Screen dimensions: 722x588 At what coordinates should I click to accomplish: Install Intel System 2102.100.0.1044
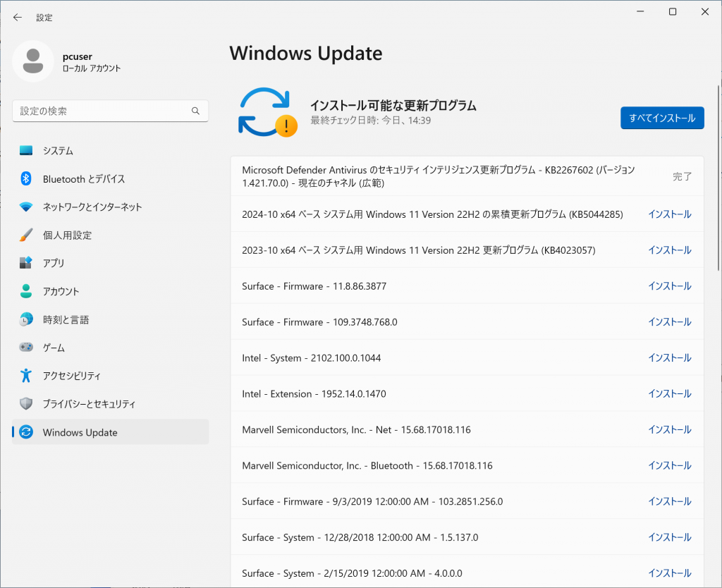(x=670, y=357)
